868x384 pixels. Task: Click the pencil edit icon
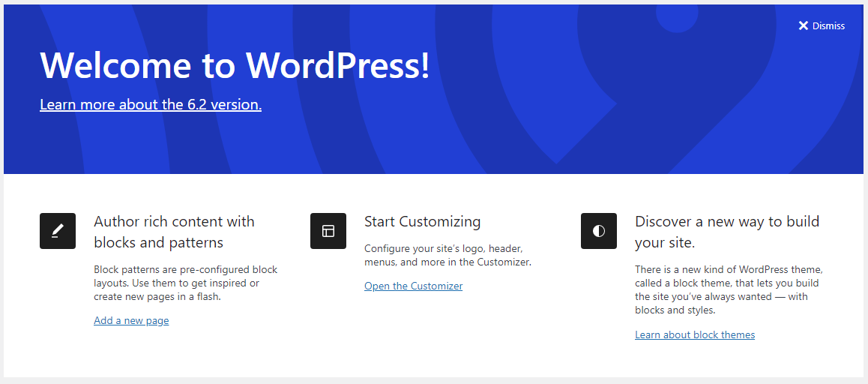pyautogui.click(x=58, y=231)
